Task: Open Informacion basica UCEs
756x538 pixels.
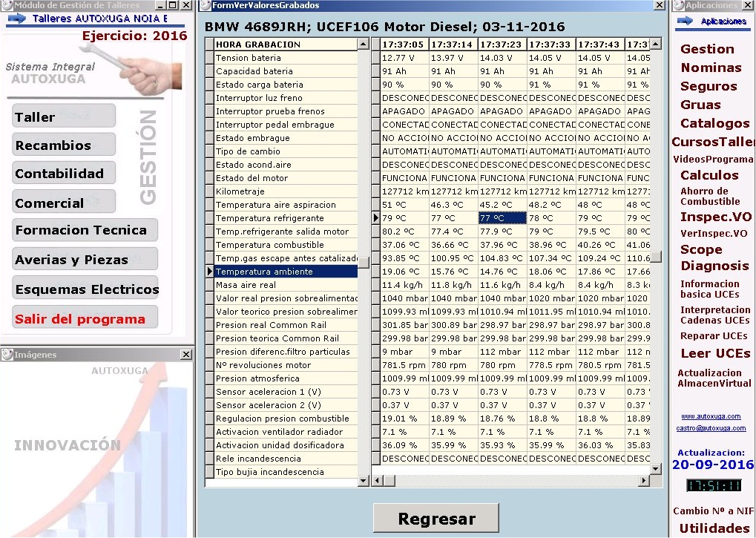Action: pos(710,289)
